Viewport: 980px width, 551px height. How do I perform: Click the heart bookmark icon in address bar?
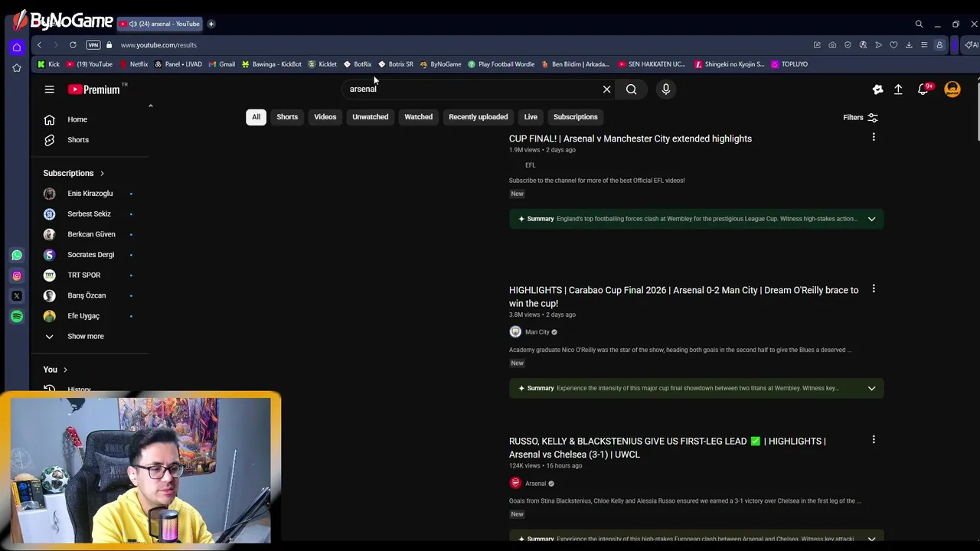[x=893, y=45]
